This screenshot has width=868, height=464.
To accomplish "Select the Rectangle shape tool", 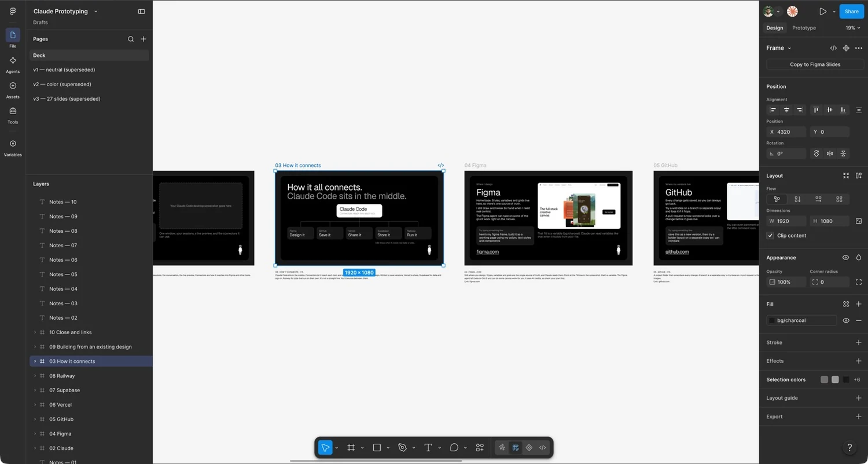I will tap(377, 448).
